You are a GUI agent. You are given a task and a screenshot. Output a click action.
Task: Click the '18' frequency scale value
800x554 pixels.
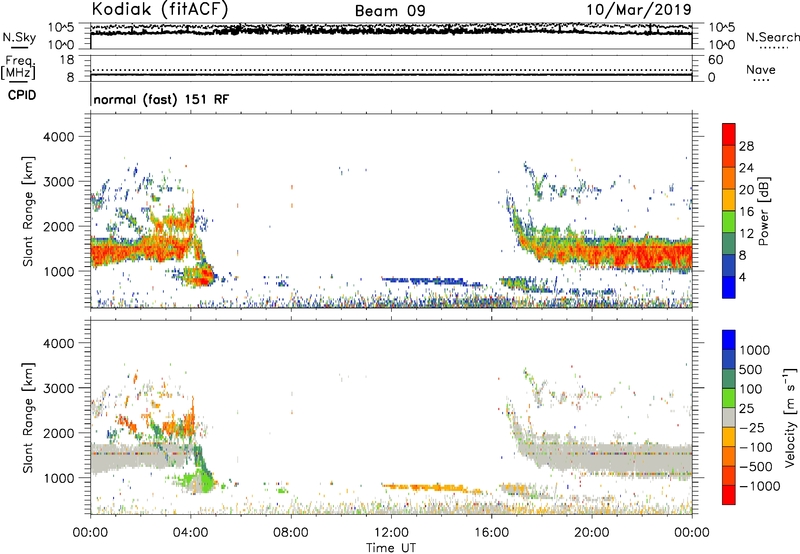click(67, 60)
